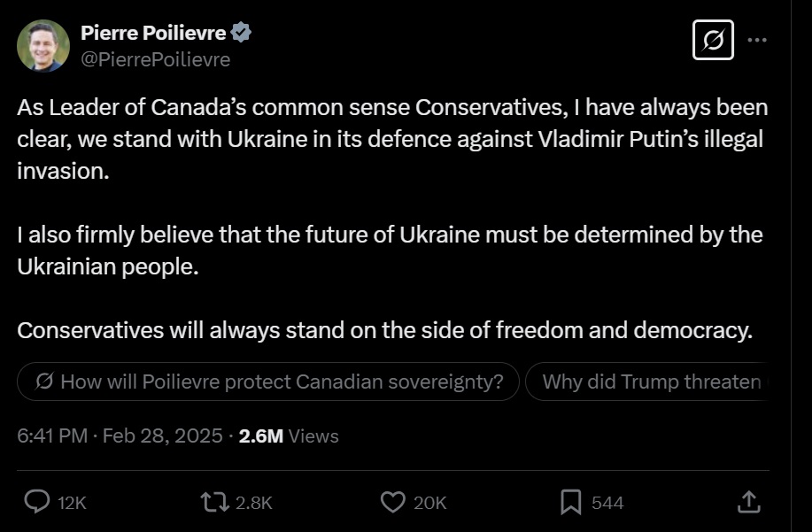
Task: Select the "Why did Trump threaten" chip
Action: (651, 382)
